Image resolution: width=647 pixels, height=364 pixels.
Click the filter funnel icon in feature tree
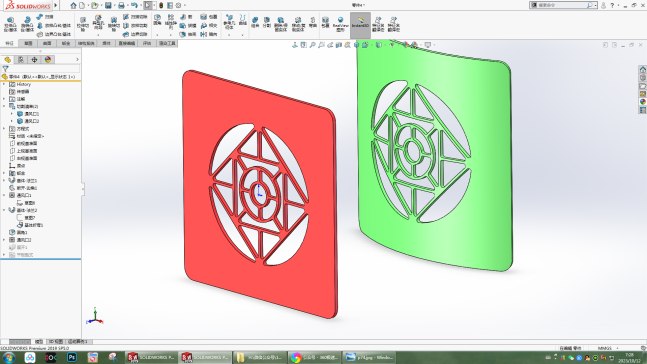(5, 69)
